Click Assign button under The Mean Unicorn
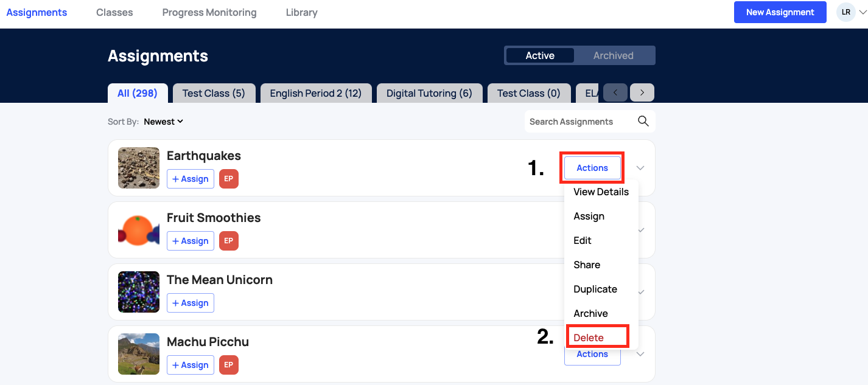The image size is (868, 385). pos(191,303)
